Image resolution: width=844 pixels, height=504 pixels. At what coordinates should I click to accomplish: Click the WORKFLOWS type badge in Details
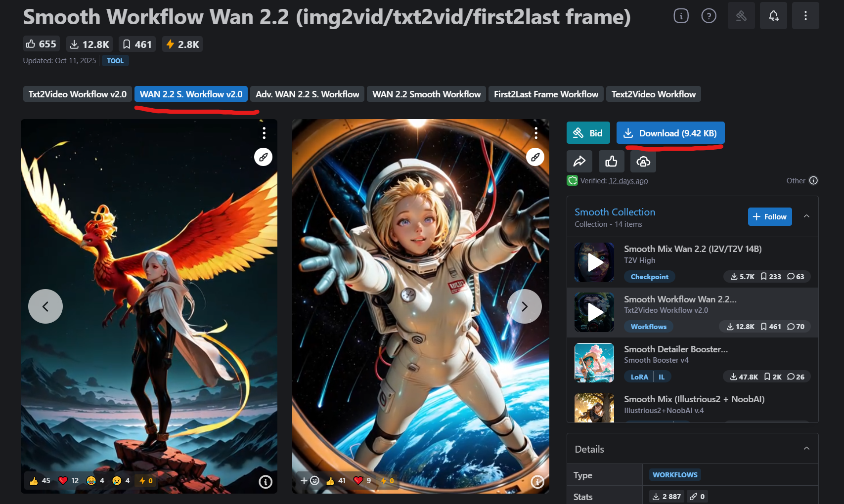pyautogui.click(x=675, y=475)
